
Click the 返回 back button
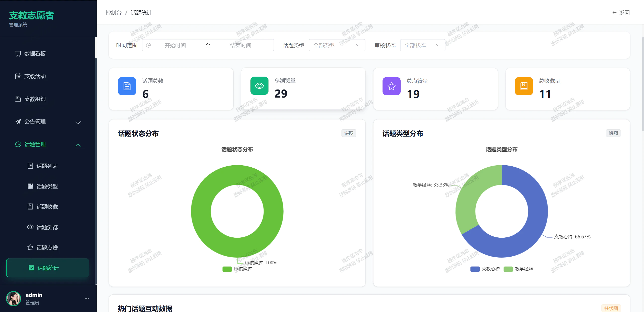click(621, 13)
